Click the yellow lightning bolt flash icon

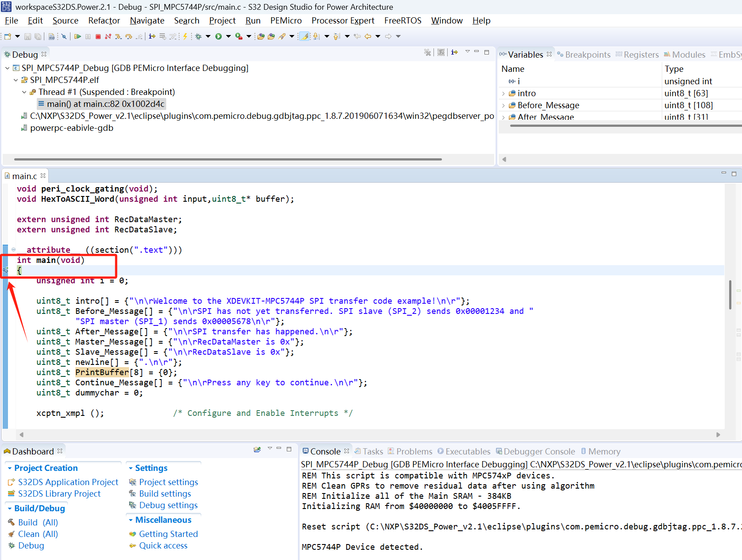[x=185, y=36]
